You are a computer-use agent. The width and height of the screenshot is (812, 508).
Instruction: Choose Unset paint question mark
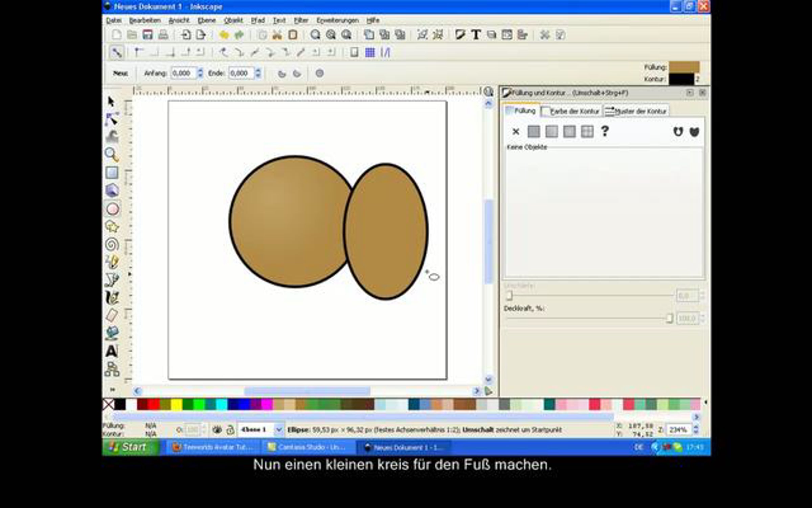pos(605,131)
